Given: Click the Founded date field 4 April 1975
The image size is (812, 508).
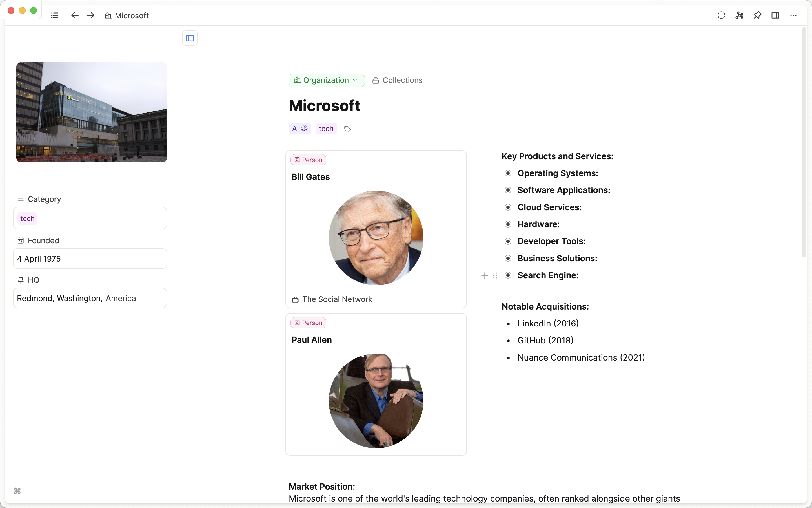Looking at the screenshot, I should (x=90, y=259).
